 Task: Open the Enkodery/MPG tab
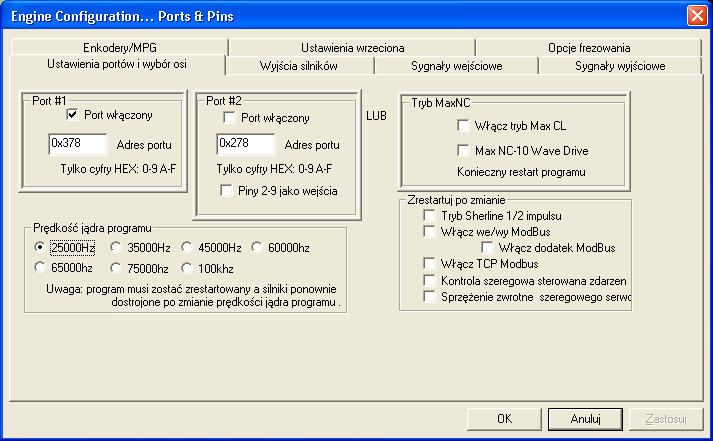120,48
